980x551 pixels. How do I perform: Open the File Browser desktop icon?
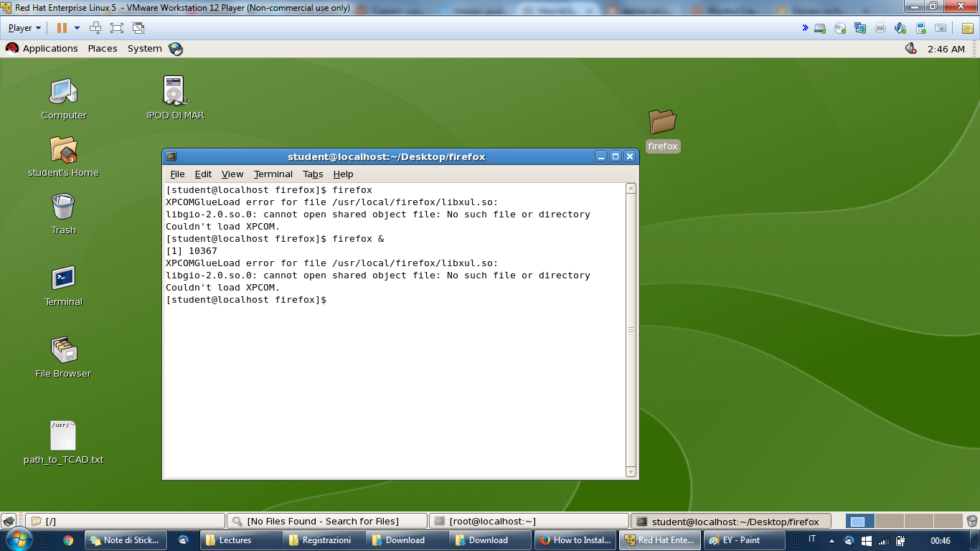(x=63, y=350)
